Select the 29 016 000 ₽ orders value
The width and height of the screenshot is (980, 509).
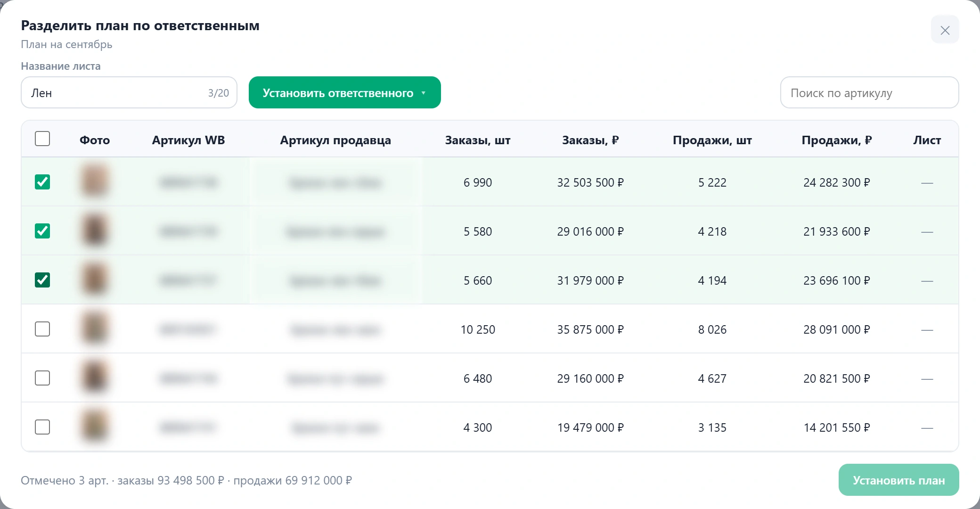point(590,231)
